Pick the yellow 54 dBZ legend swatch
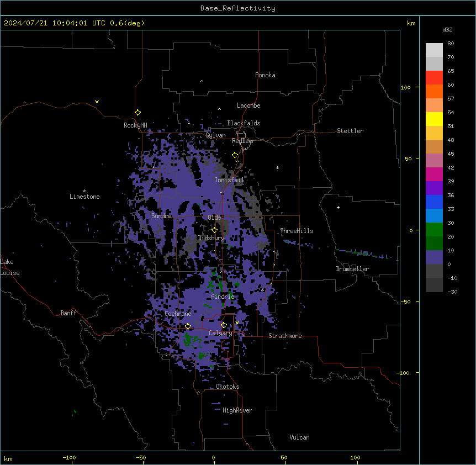Image resolution: width=476 pixels, height=465 pixels. (x=434, y=119)
